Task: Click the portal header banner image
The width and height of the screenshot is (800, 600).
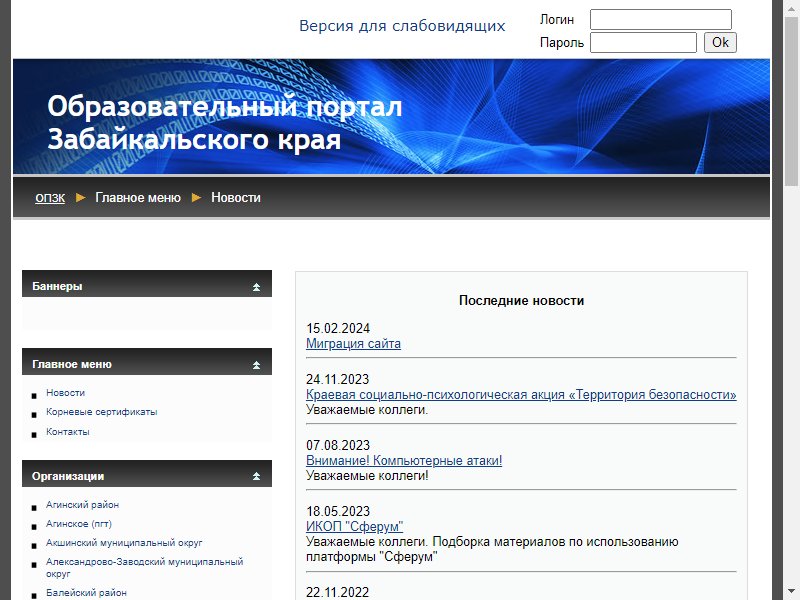Action: click(391, 117)
